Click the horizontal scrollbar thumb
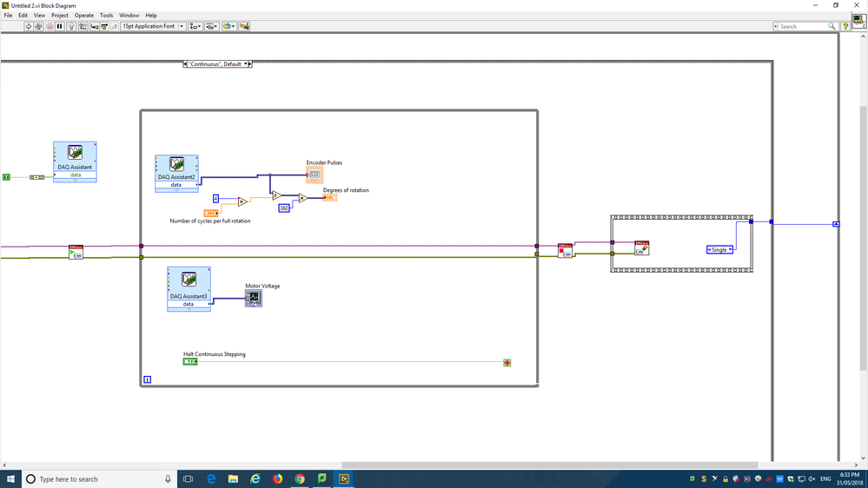868x488 pixels. pos(549,465)
